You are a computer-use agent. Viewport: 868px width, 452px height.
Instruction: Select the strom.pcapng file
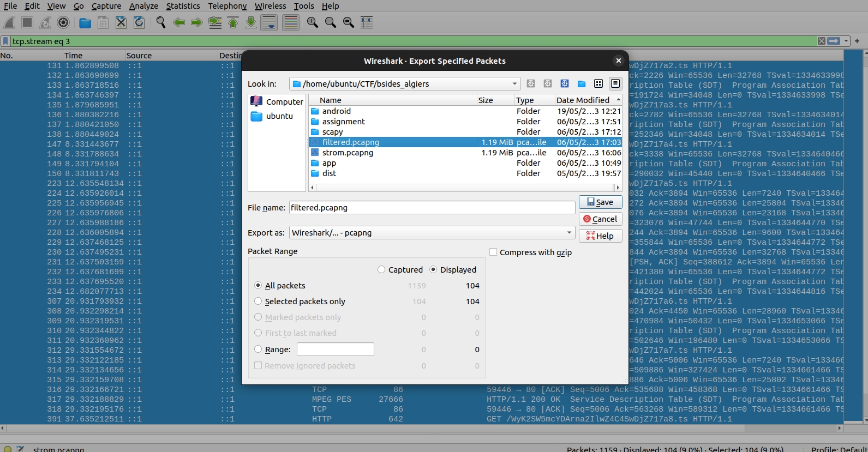465,153
